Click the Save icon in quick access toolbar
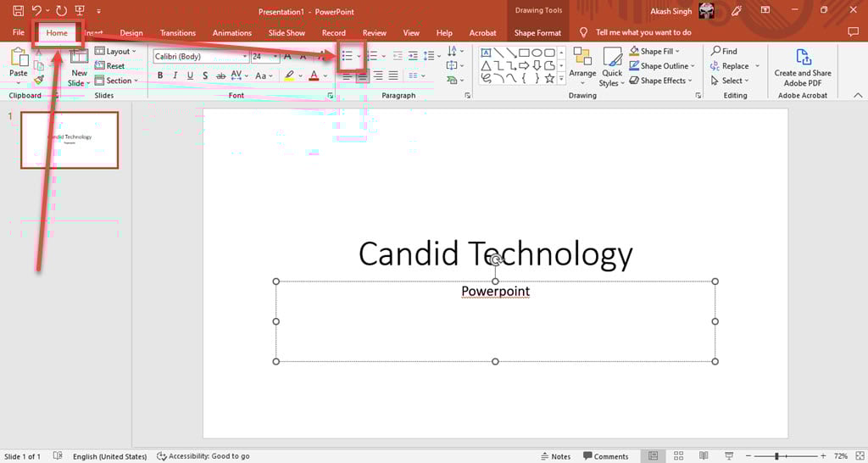Screen dimensions: 868x463 tap(19, 10)
